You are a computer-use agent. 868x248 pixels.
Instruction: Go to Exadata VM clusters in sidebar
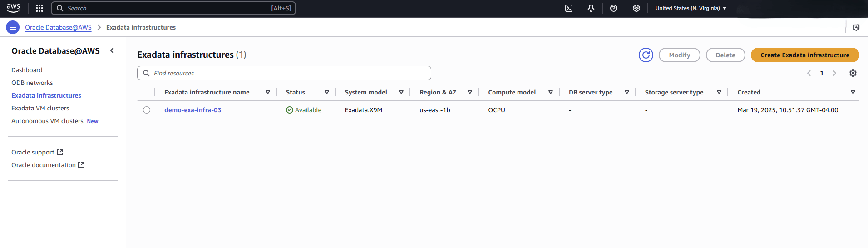click(40, 108)
